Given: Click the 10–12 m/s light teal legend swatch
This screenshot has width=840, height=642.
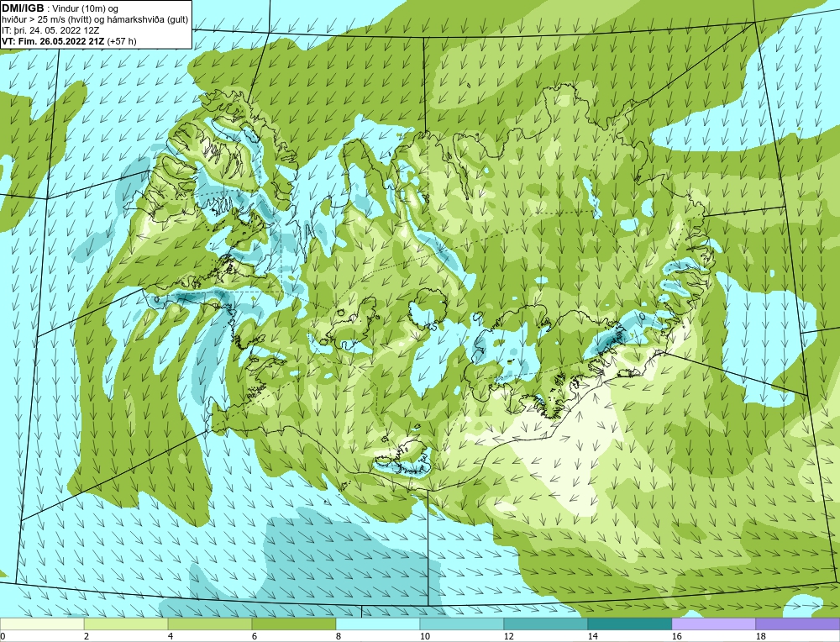Looking at the screenshot, I should (462, 624).
